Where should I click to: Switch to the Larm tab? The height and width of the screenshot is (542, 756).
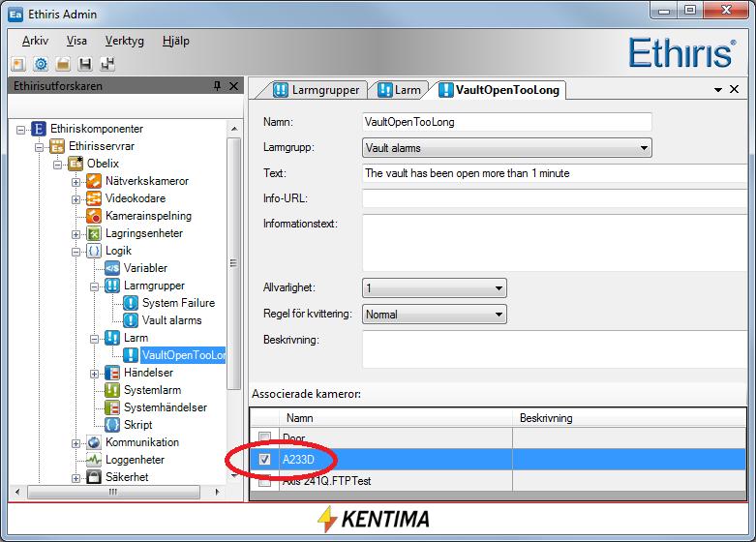399,90
